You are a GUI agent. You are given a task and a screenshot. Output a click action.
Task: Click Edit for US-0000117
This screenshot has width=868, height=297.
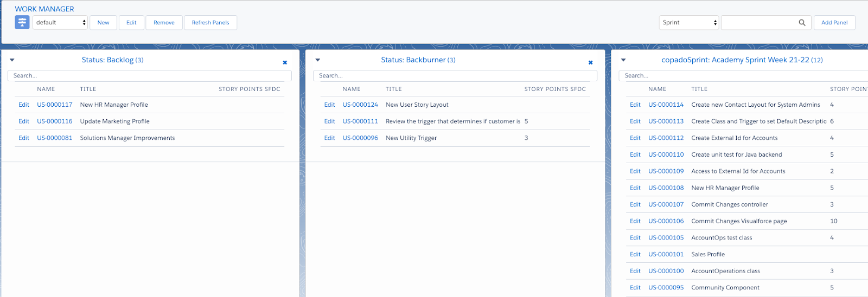click(x=24, y=105)
